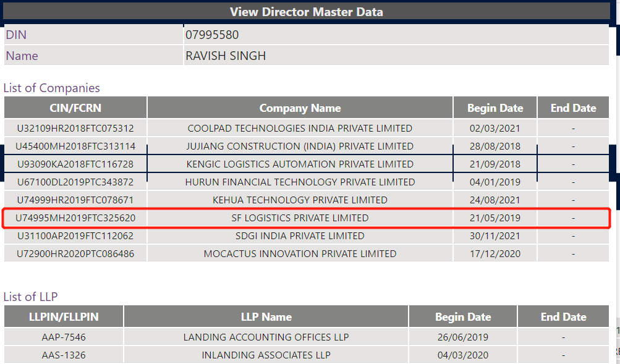620x364 pixels.
Task: Choose KEHUA TECHNOLOGY PRIVATE LIMITED
Action: point(300,200)
